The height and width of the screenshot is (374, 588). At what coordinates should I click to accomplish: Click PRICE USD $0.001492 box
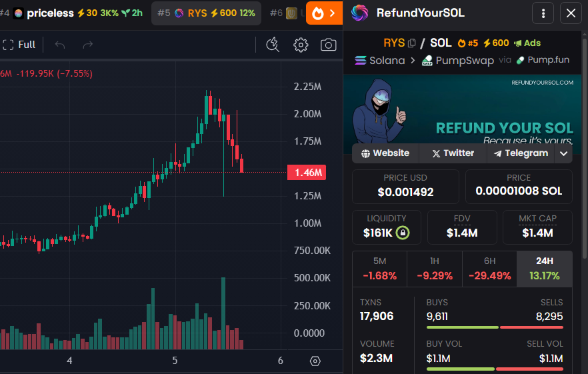coord(405,187)
